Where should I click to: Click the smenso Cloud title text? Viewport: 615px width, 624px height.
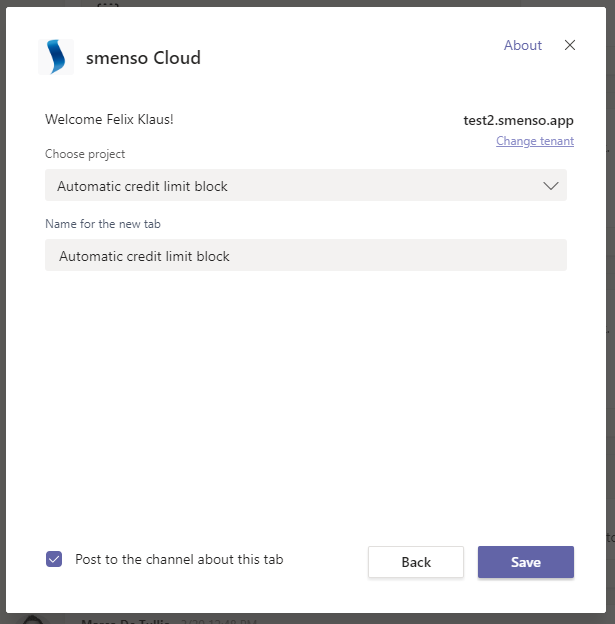143,58
